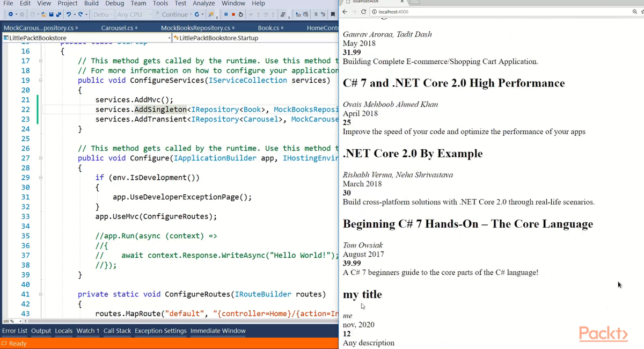
Task: Click AddSingleton on code line 22
Action: pyautogui.click(x=160, y=110)
